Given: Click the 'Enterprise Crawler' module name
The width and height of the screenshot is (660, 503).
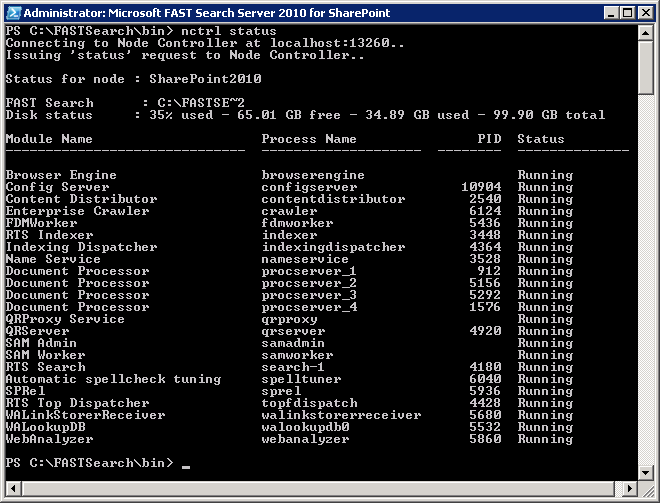Looking at the screenshot, I should pos(77,211).
